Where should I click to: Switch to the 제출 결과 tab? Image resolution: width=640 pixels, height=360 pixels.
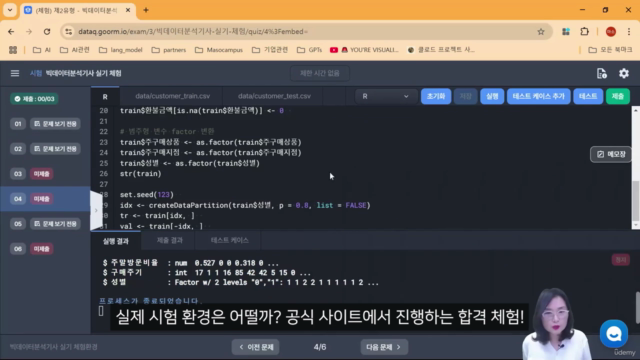[x=169, y=240]
